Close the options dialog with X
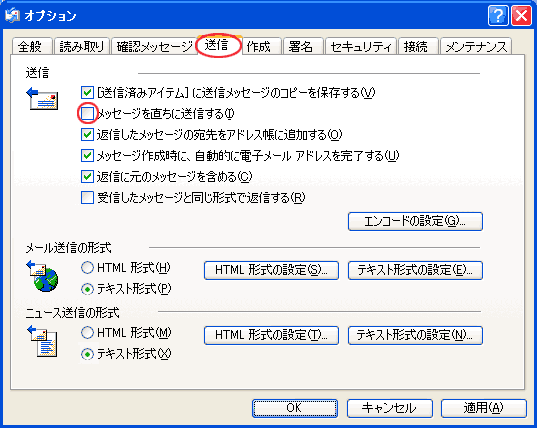 click(x=521, y=16)
